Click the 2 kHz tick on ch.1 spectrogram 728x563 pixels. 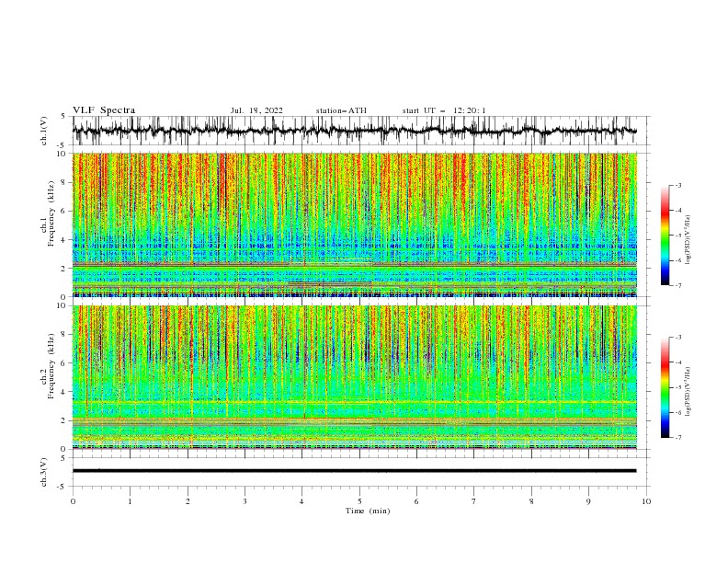[64, 269]
